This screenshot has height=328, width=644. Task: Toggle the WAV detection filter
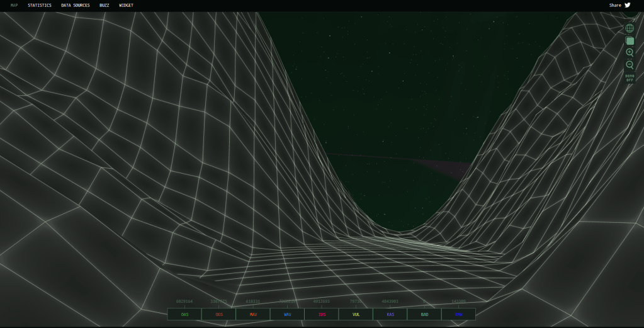click(x=287, y=314)
